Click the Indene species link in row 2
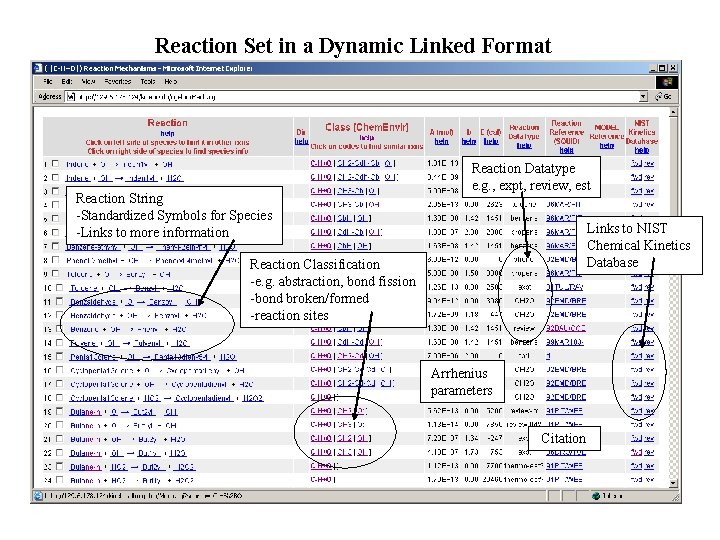The width and height of the screenshot is (720, 540). coord(78,178)
